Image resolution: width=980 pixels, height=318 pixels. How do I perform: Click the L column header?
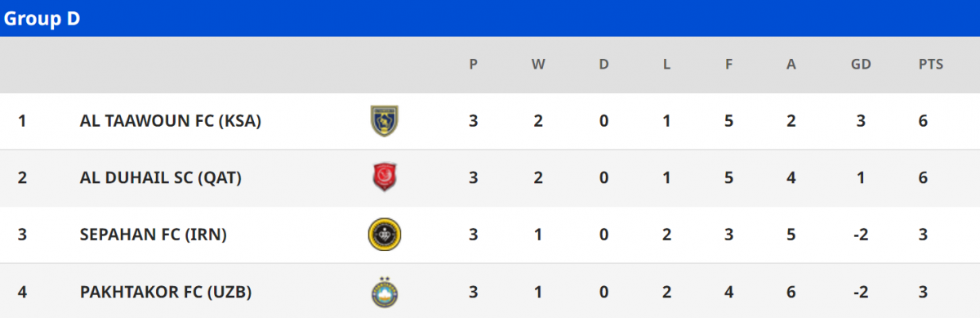(667, 65)
